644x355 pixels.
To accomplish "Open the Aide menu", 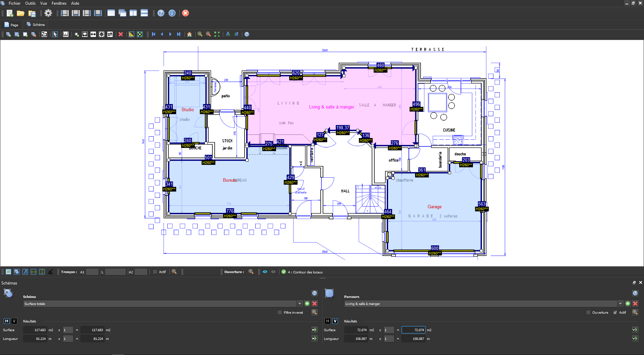I will [x=75, y=3].
